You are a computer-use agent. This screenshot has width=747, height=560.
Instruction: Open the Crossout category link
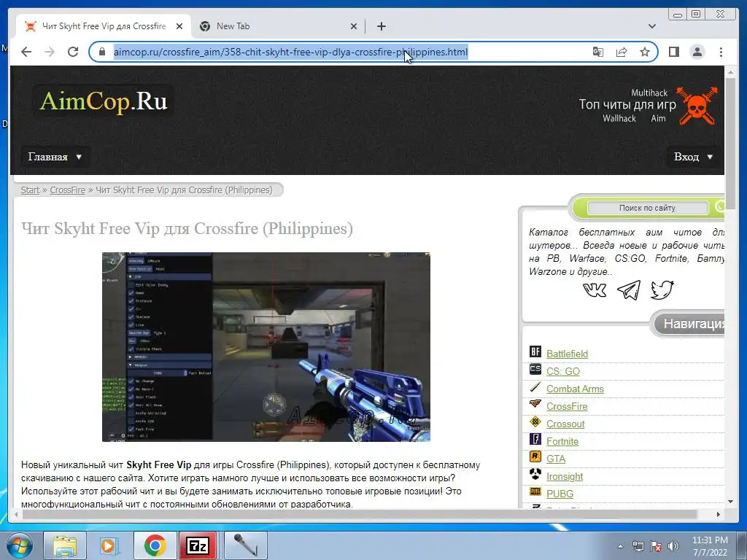[565, 424]
